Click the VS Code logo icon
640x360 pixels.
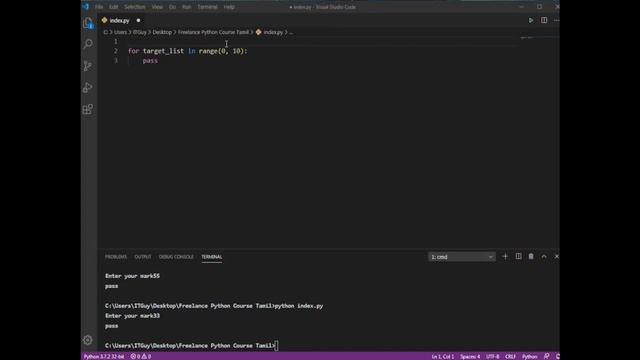(86, 7)
